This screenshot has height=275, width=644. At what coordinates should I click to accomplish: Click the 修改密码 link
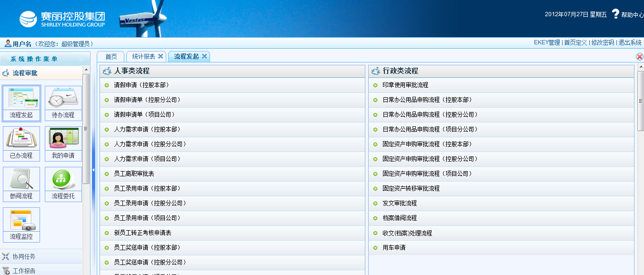(x=603, y=42)
